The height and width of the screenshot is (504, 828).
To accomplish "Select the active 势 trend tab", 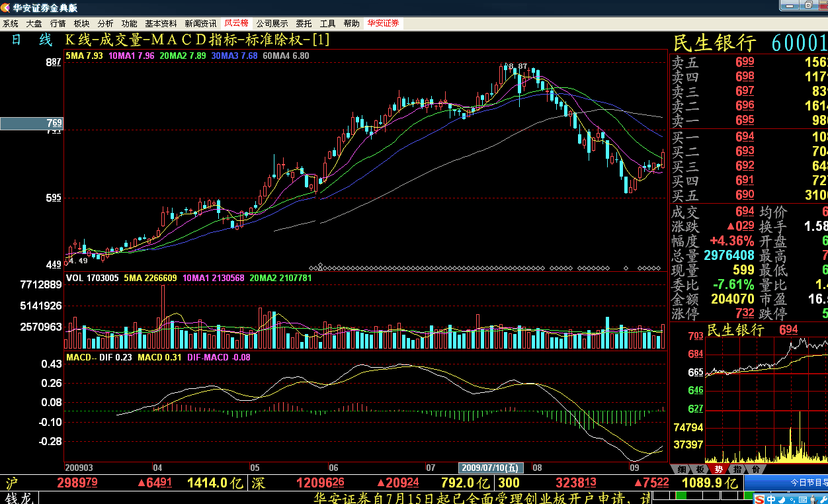I will pyautogui.click(x=718, y=469).
